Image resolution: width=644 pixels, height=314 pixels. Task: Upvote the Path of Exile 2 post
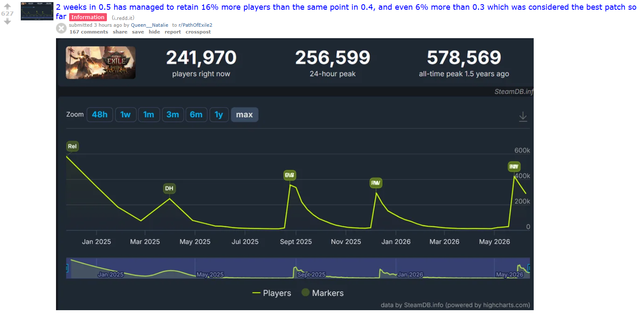(x=7, y=6)
